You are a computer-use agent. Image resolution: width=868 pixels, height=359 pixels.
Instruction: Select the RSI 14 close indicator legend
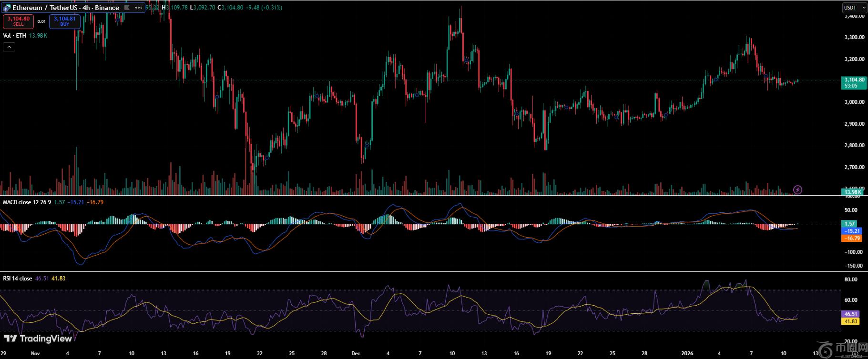[18, 279]
